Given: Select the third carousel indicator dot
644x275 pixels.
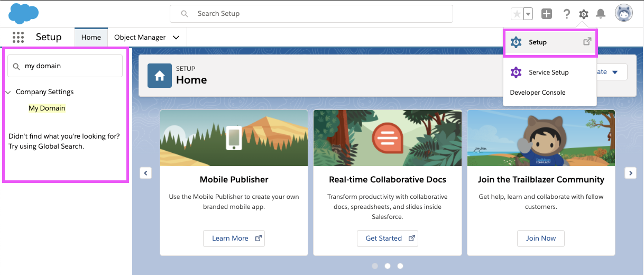Looking at the screenshot, I should tap(400, 266).
